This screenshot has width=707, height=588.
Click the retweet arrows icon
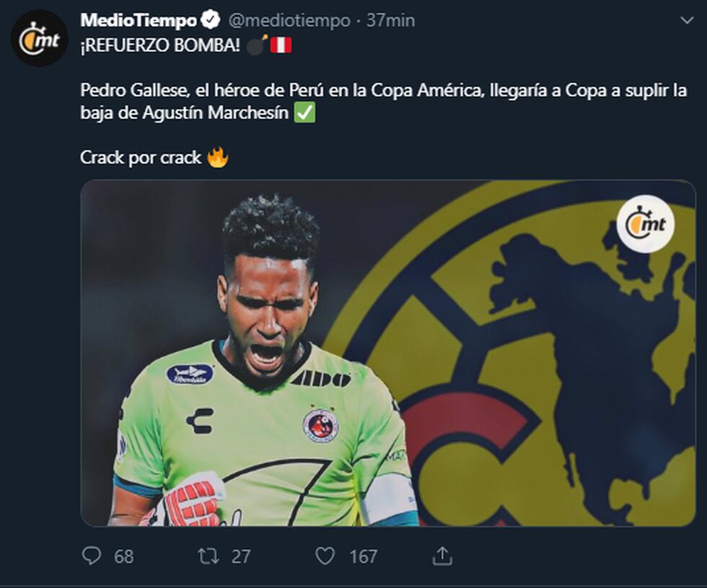pyautogui.click(x=208, y=556)
